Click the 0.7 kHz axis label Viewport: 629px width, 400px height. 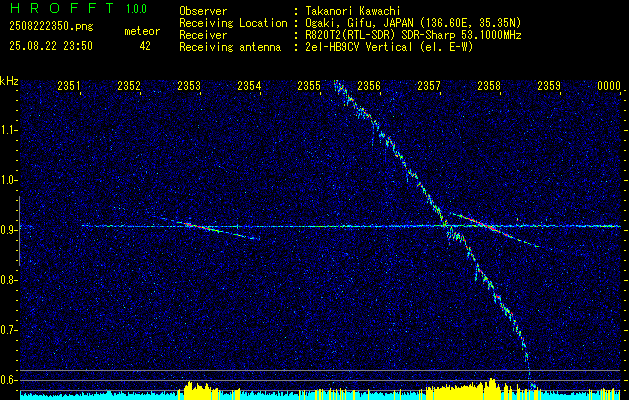[x=7, y=330]
